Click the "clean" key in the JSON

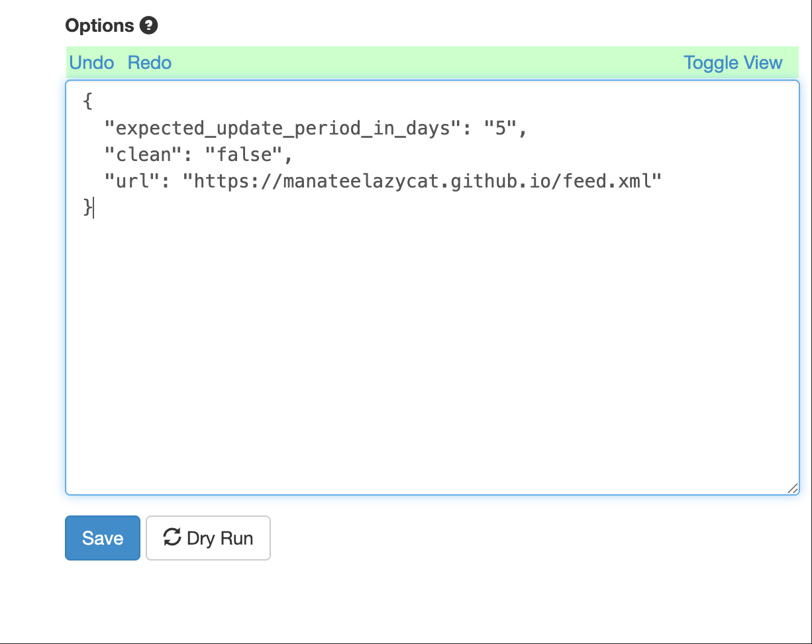tap(144, 154)
